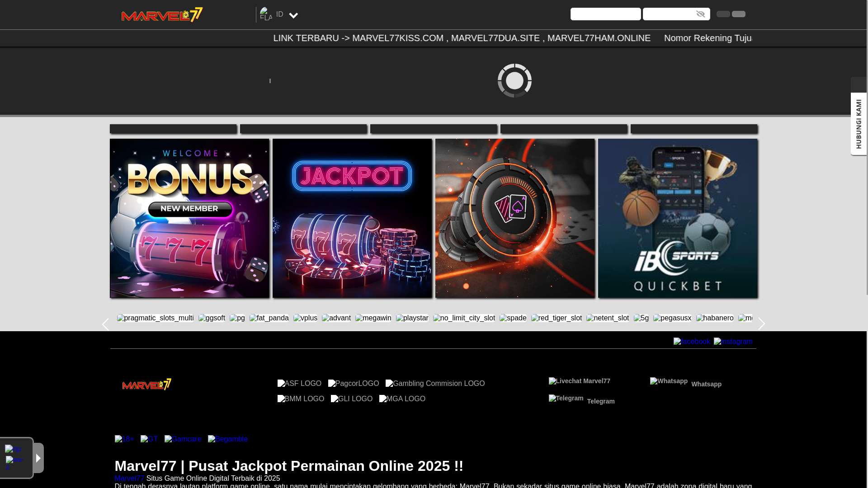Click the Marvel77 logo in header

click(x=162, y=14)
